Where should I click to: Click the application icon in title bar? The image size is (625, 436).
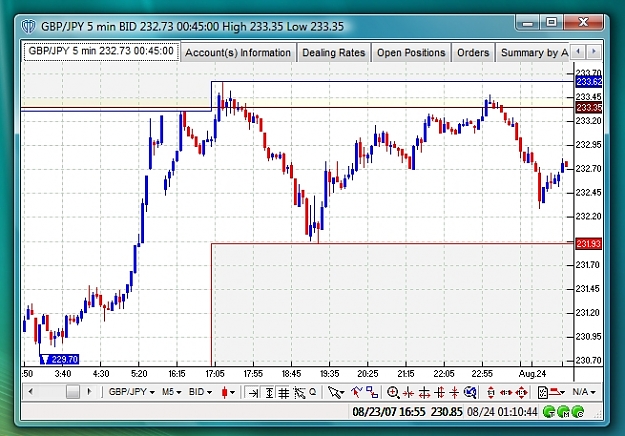pyautogui.click(x=28, y=27)
